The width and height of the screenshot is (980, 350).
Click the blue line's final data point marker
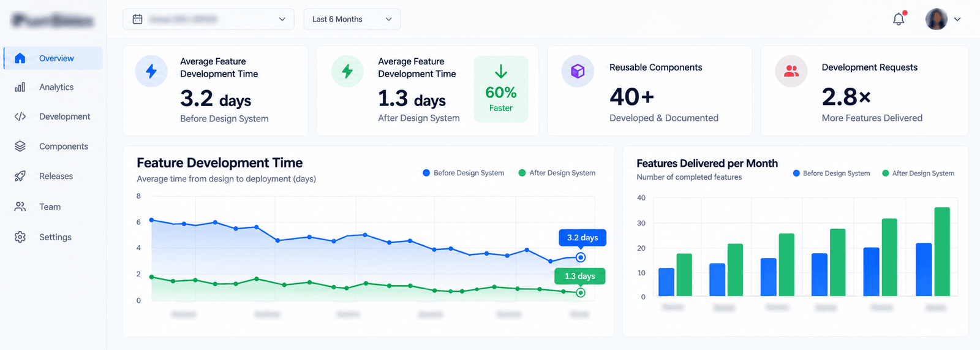coord(581,257)
